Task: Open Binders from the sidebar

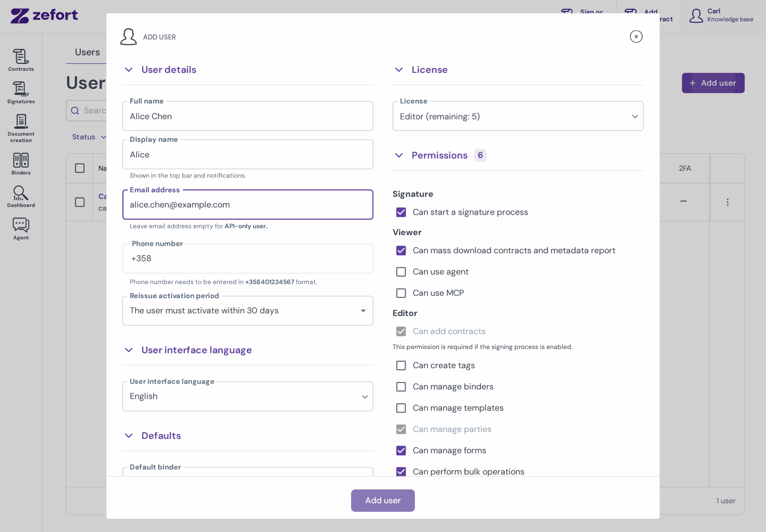Action: click(x=21, y=164)
